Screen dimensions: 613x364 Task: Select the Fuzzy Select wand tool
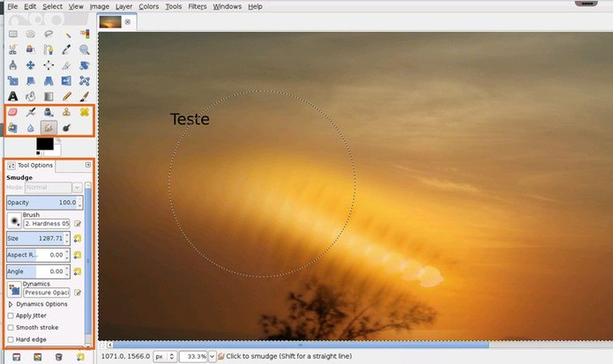(x=67, y=34)
